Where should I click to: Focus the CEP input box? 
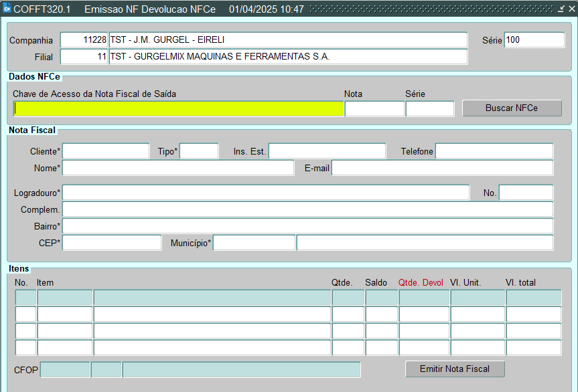(x=112, y=243)
